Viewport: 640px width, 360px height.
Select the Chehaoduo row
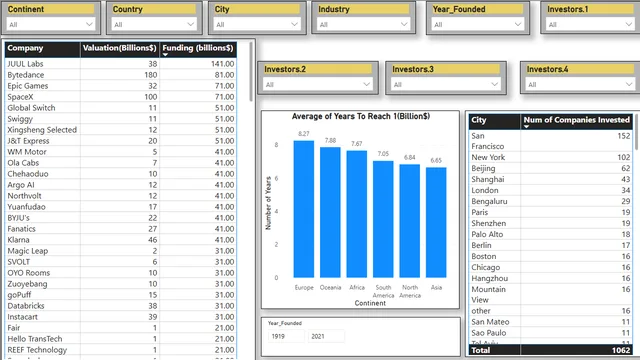pyautogui.click(x=121, y=174)
